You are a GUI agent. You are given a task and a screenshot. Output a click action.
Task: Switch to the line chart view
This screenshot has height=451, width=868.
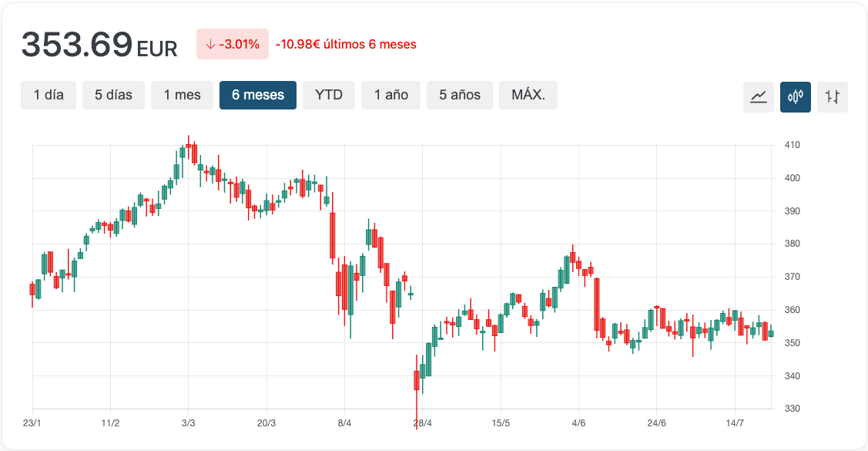pos(759,97)
